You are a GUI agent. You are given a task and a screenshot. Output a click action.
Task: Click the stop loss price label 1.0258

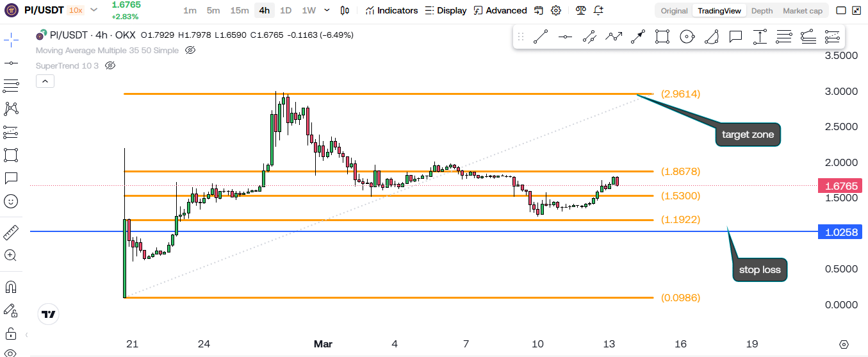point(841,232)
